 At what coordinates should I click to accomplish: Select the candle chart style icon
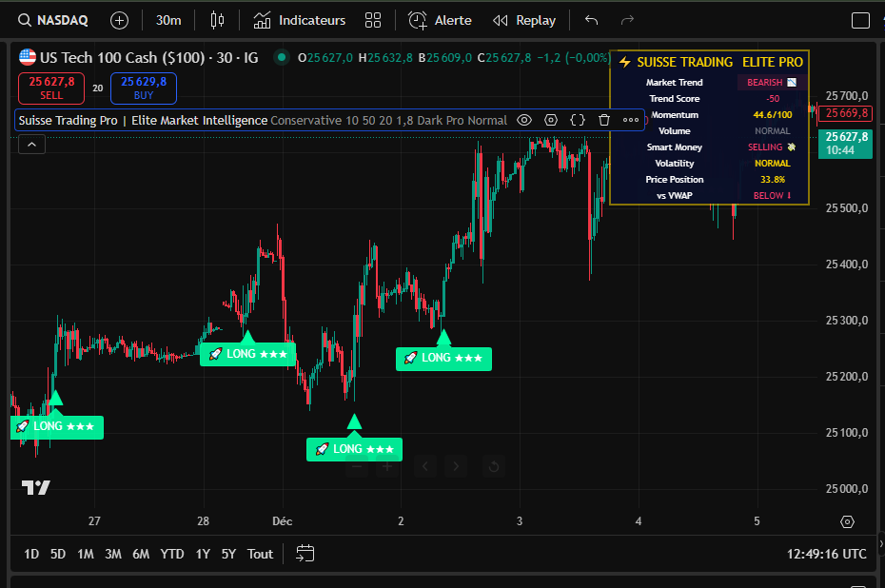(x=217, y=19)
